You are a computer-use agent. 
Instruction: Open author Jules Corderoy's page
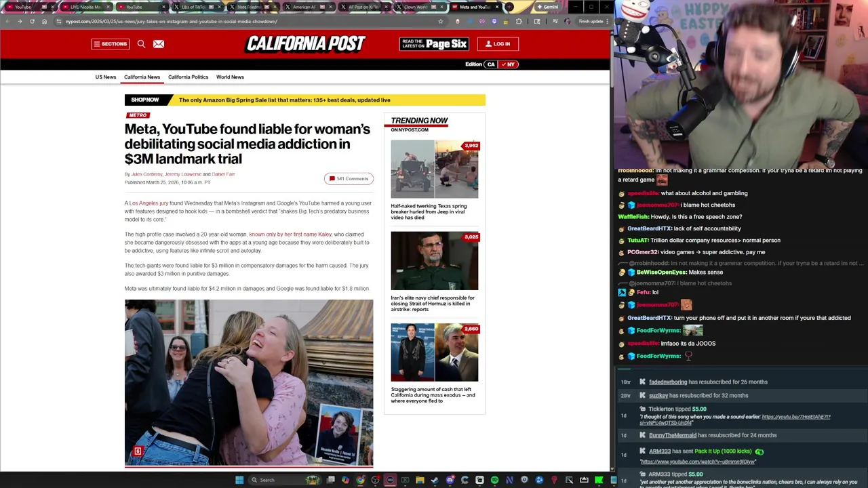pos(146,174)
